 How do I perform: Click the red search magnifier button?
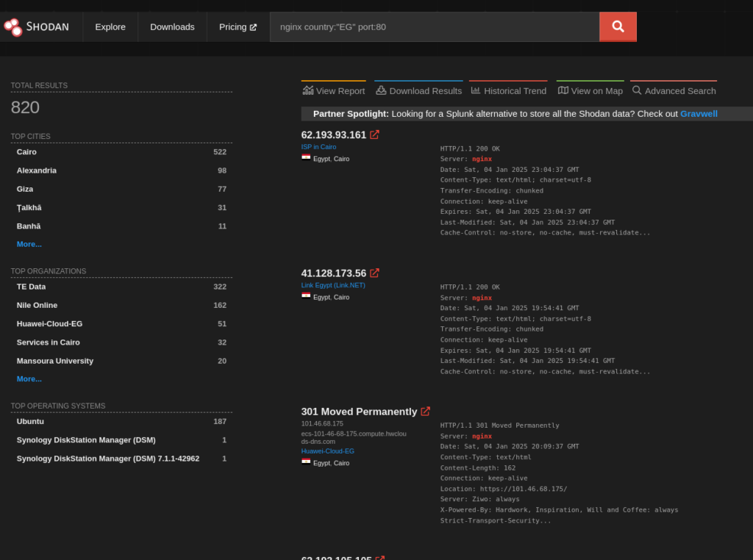(618, 27)
